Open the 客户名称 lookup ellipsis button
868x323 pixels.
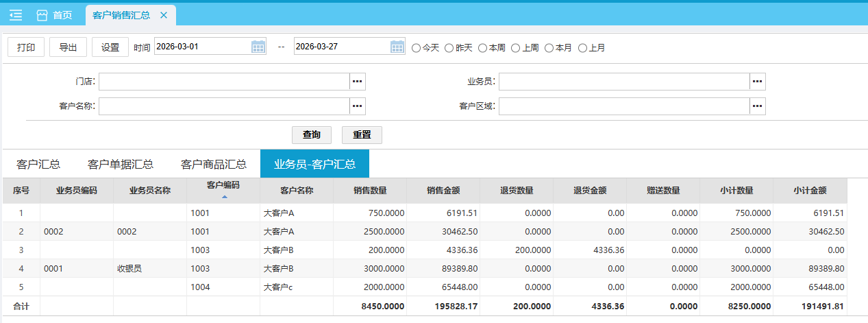[x=357, y=106]
